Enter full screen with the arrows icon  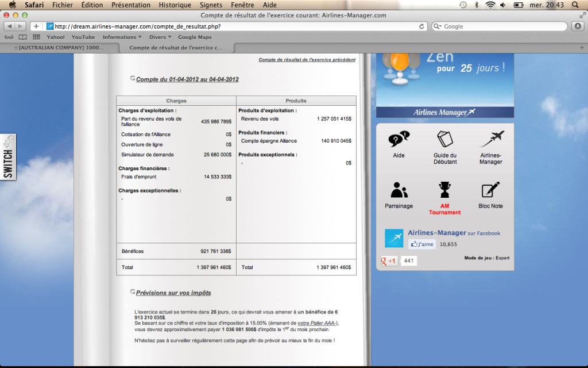[x=582, y=16]
